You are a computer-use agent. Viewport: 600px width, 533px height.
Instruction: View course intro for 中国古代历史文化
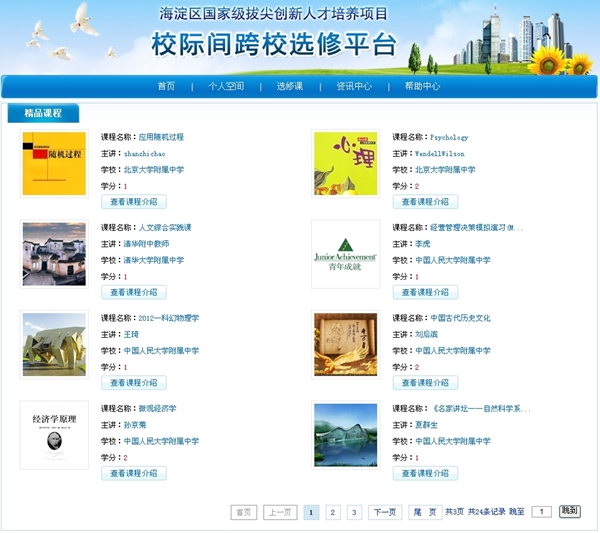(425, 383)
